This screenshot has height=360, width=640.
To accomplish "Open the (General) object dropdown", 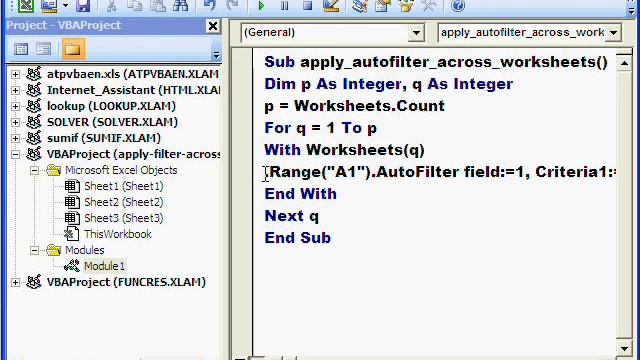I will click(x=416, y=33).
